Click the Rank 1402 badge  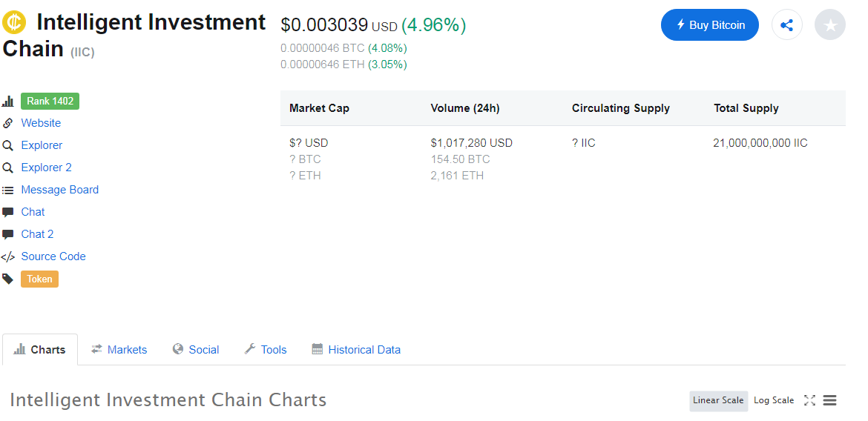pos(50,102)
